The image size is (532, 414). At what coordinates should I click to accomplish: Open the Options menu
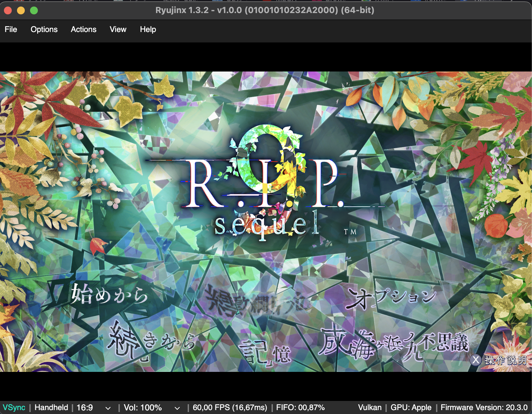(44, 29)
